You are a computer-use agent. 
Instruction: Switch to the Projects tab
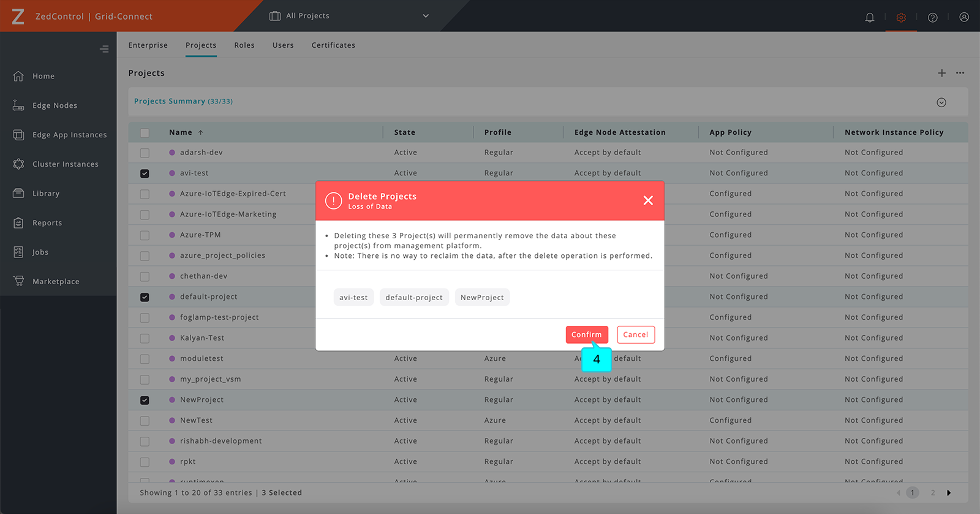point(201,45)
